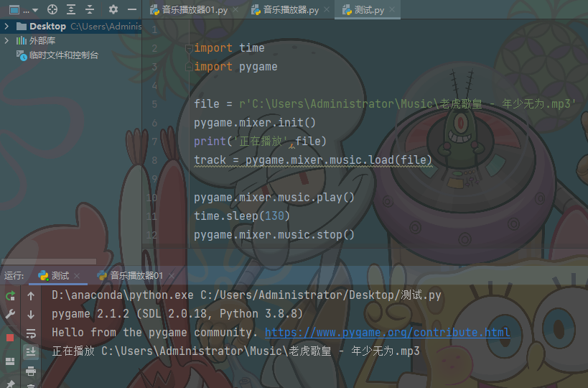Expand the Desktop project folder
This screenshot has height=388, width=588.
click(6, 27)
